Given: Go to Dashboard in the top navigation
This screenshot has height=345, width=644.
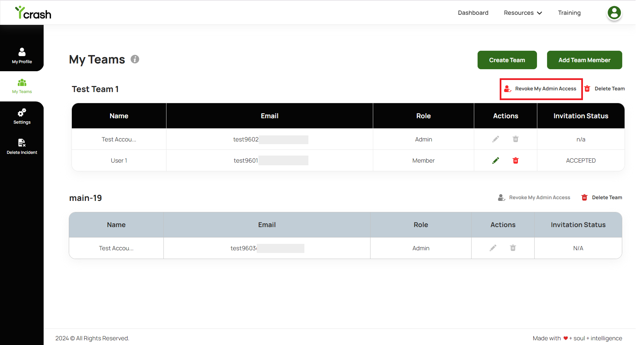Looking at the screenshot, I should [x=473, y=13].
